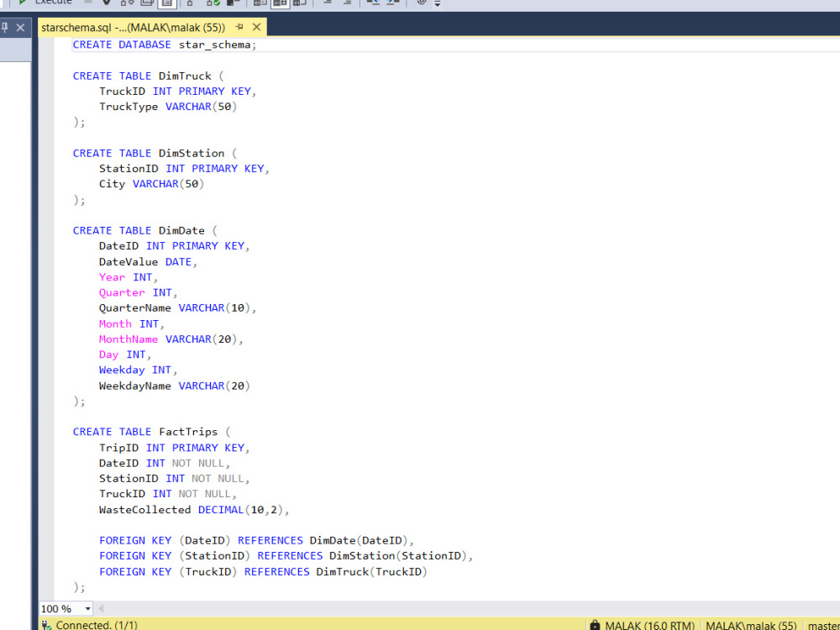Click the 'CREATE TABLE DimTruck (' line
840x630 pixels.
pyautogui.click(x=149, y=76)
